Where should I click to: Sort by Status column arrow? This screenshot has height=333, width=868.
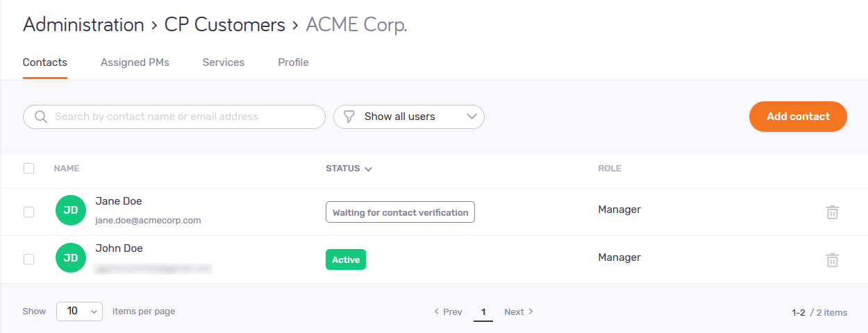pos(368,169)
